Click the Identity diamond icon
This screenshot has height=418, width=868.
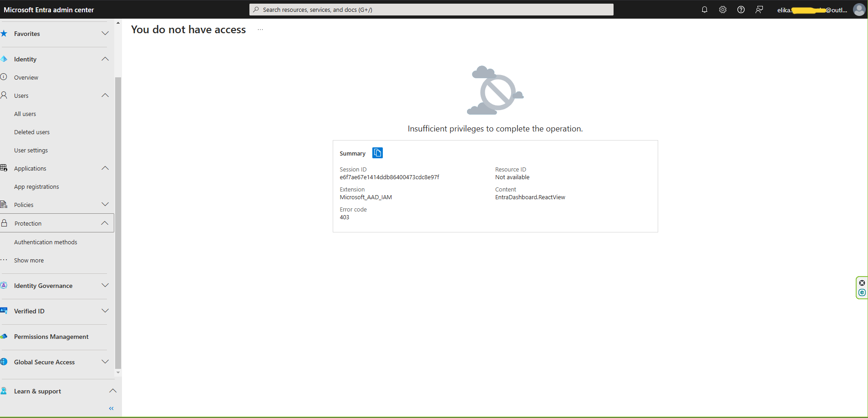click(x=4, y=59)
